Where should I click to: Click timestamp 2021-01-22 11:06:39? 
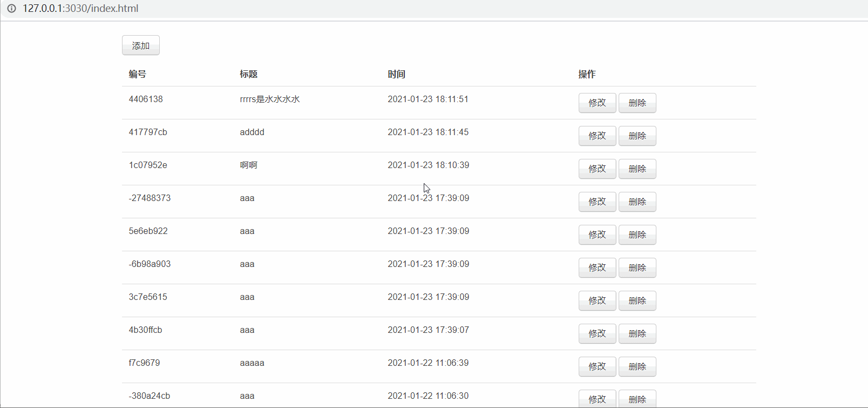429,363
